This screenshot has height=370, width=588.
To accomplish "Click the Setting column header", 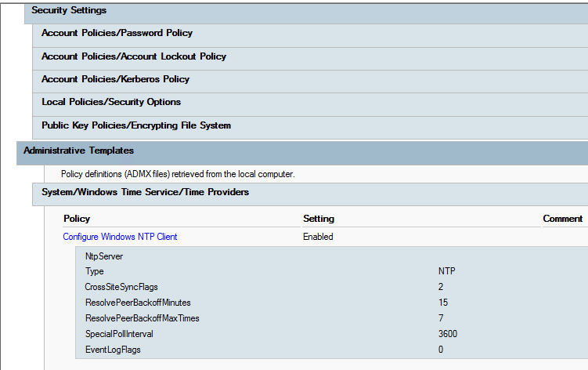I will pyautogui.click(x=319, y=219).
